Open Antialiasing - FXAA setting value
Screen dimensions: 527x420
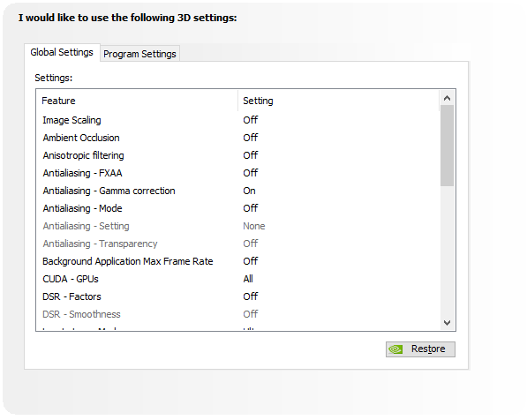pos(251,173)
